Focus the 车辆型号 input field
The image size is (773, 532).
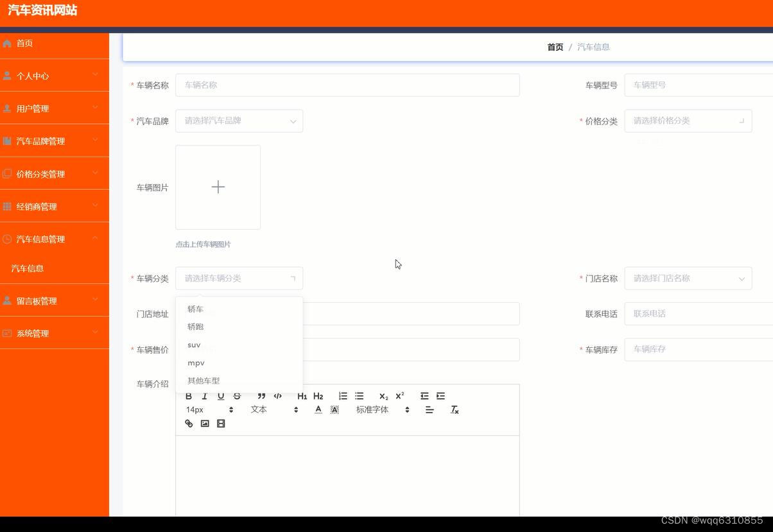(699, 85)
